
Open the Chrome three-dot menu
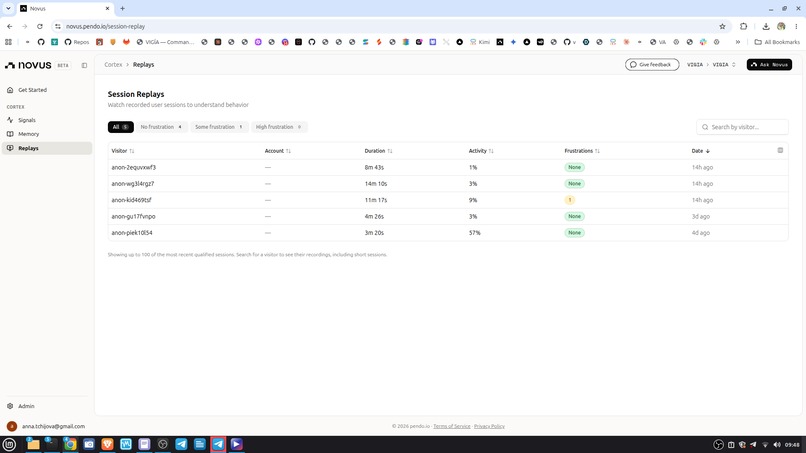point(796,26)
